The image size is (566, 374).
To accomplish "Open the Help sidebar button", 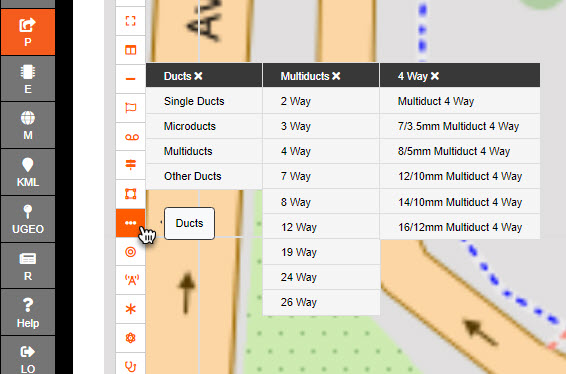I will tap(28, 312).
